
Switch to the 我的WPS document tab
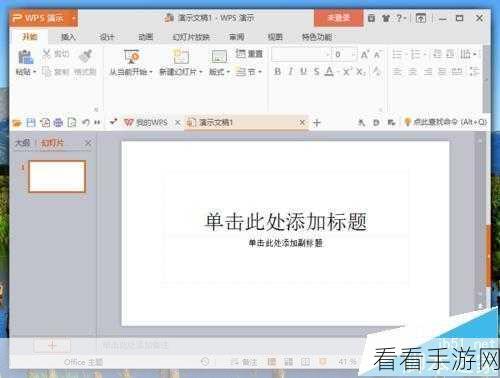tap(146, 123)
